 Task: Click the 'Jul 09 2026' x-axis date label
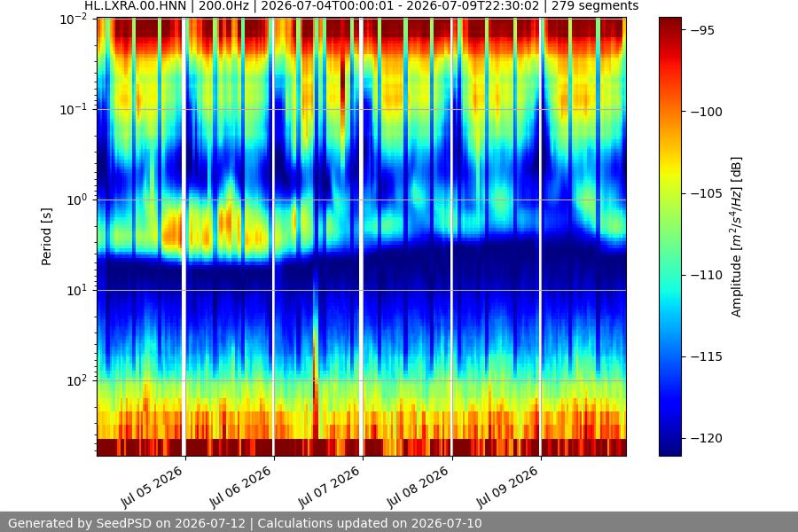(507, 487)
